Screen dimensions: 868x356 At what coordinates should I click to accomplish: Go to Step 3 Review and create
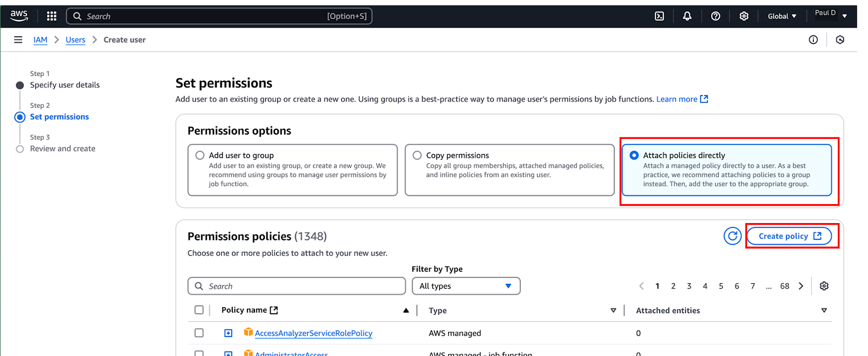click(x=62, y=149)
